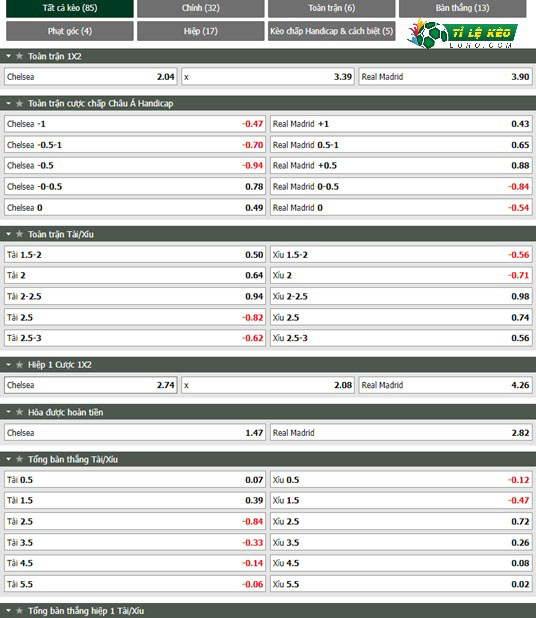This screenshot has width=536, height=618.
Task: Favorite the Châu Á Handicap section star
Action: [x=19, y=104]
